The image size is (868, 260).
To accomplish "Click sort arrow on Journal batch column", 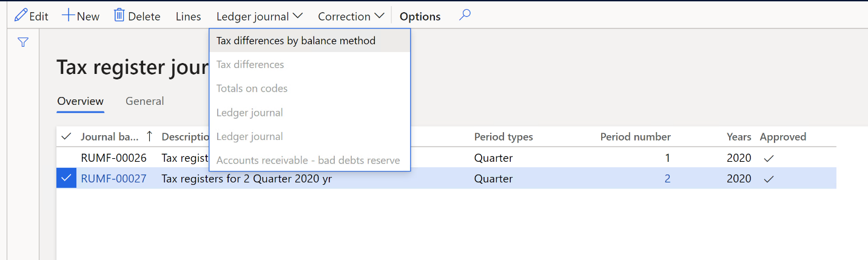I will (x=149, y=137).
